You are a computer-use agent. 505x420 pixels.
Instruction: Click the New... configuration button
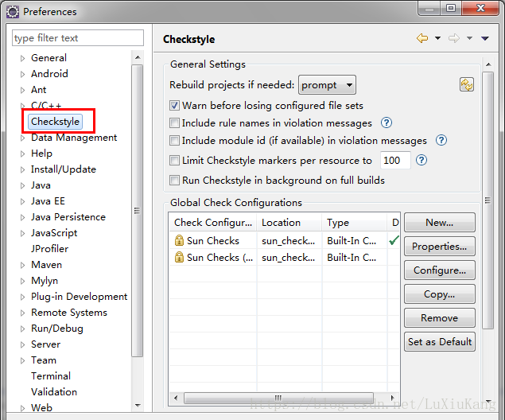(x=440, y=222)
